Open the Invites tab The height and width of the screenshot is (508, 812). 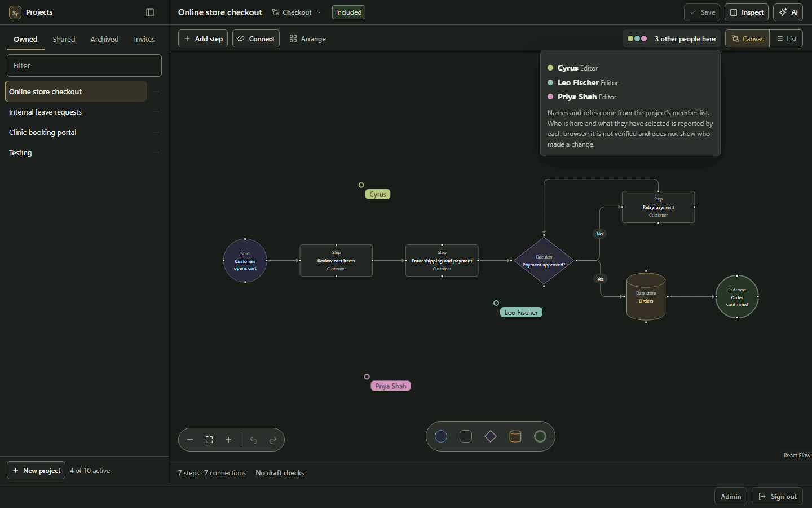[144, 39]
